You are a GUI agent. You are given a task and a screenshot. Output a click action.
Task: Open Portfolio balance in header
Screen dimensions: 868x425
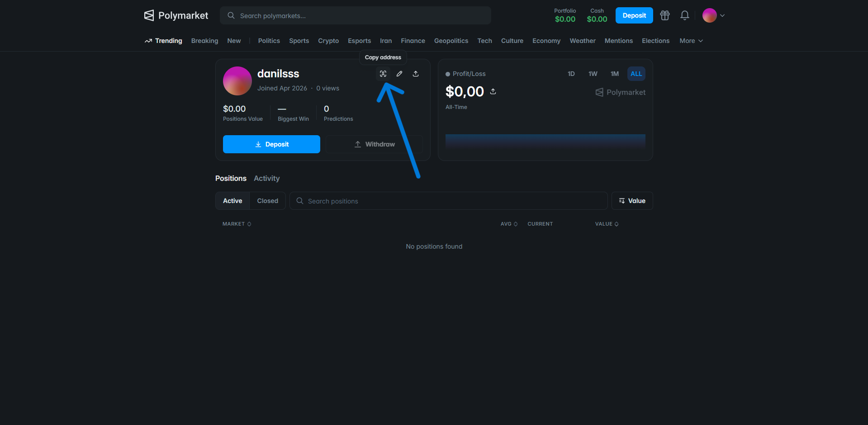click(x=565, y=15)
